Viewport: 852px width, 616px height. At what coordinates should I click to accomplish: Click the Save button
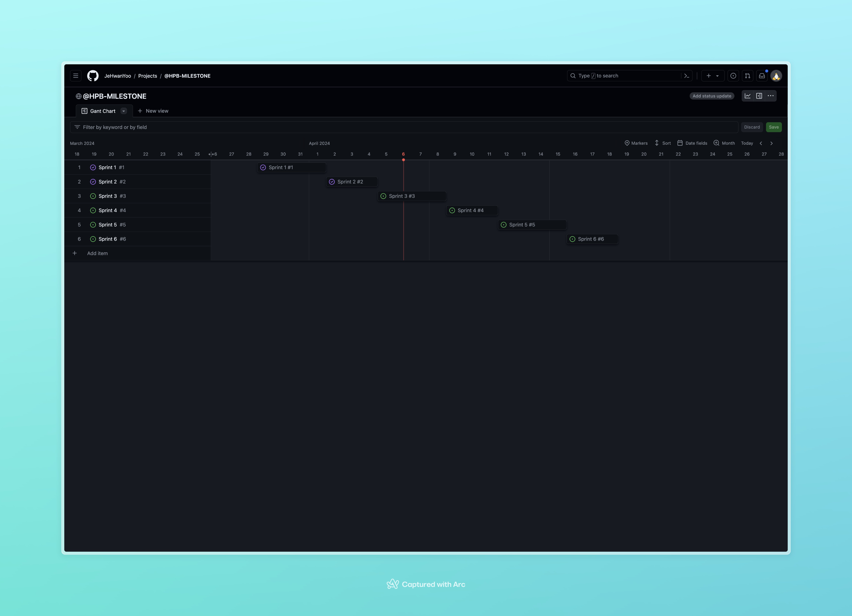pos(774,127)
